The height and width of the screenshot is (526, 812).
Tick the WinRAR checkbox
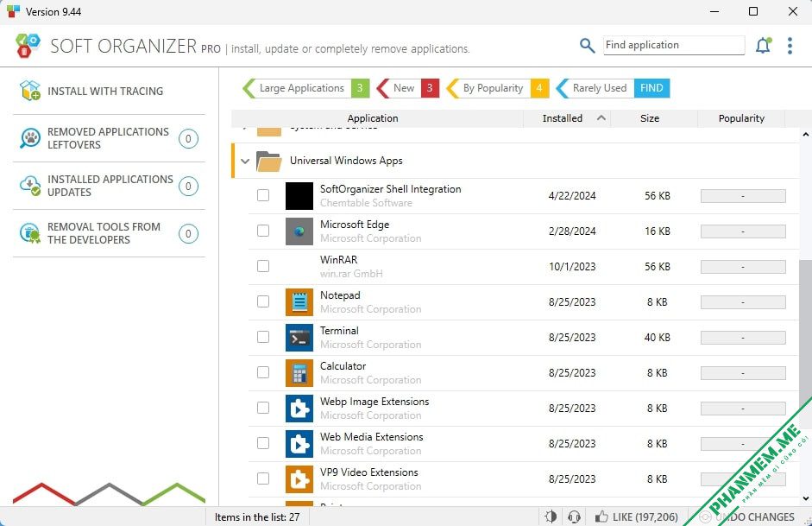tap(263, 266)
